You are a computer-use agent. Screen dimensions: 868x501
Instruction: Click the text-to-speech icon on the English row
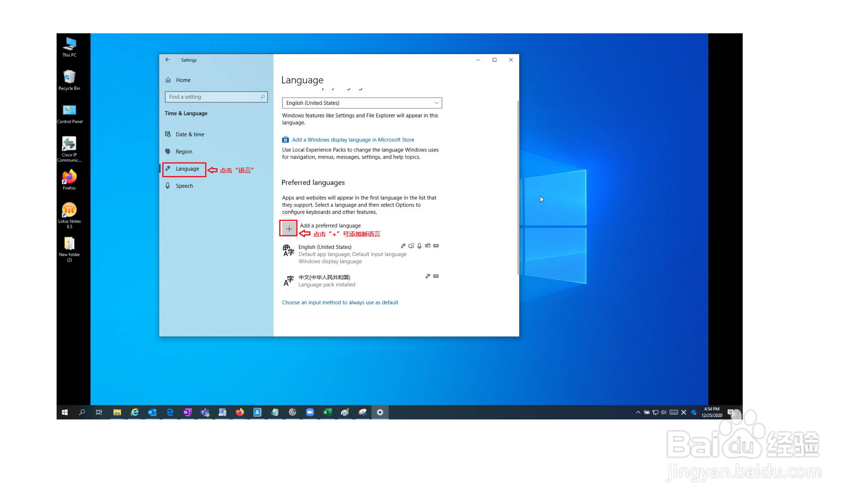click(x=411, y=246)
